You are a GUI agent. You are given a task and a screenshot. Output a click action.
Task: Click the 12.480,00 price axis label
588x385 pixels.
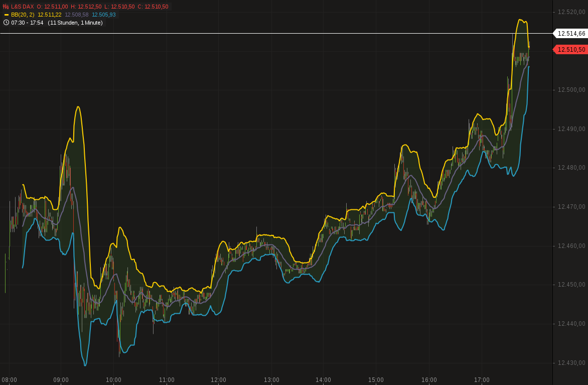click(571, 167)
